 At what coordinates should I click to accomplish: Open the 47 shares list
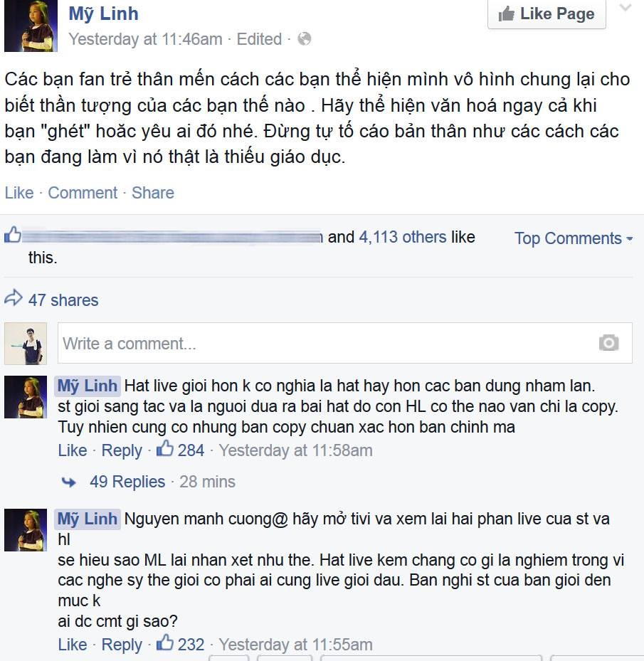coord(63,300)
